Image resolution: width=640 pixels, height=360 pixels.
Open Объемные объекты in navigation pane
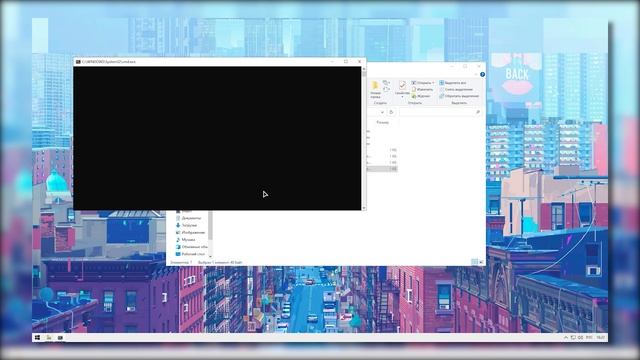click(191, 247)
